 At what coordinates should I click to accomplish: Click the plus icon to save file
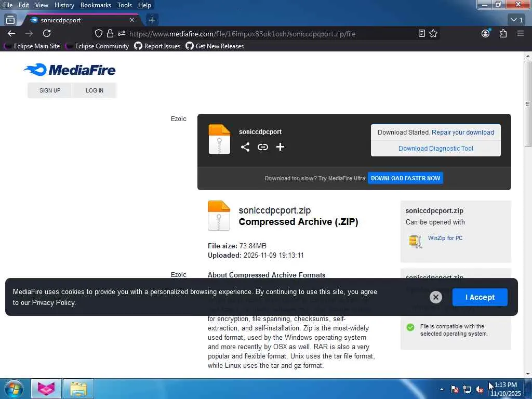280,147
